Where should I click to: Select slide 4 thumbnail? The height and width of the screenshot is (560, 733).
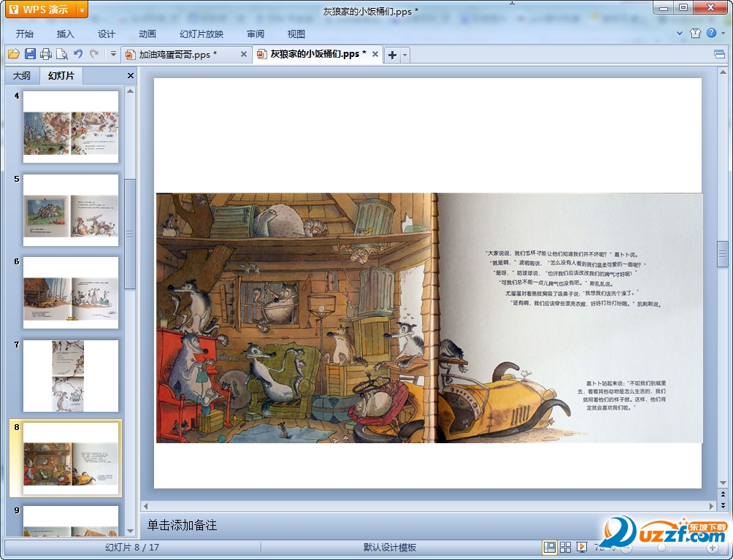pos(71,127)
